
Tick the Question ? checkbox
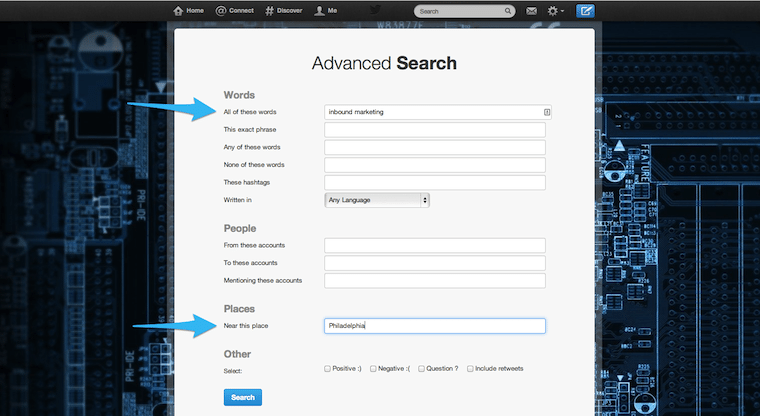click(421, 368)
